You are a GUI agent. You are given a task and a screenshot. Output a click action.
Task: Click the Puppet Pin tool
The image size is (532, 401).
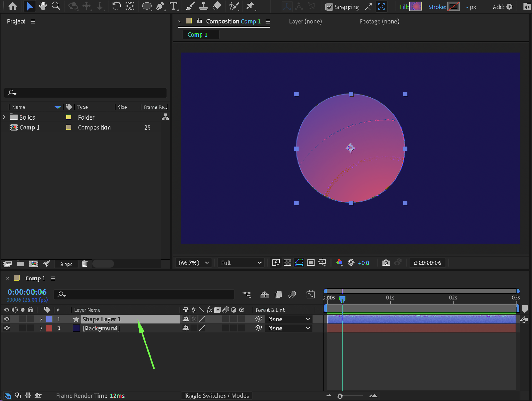250,6
